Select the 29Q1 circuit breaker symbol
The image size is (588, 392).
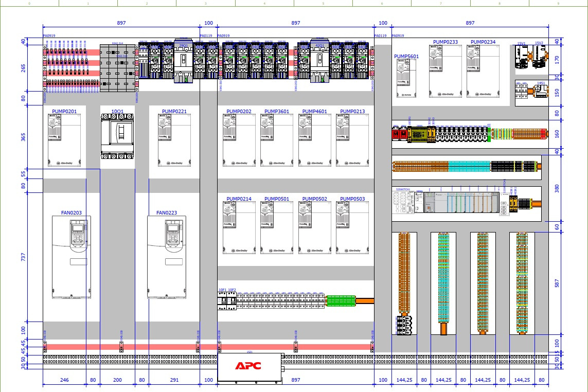pyautogui.click(x=183, y=61)
